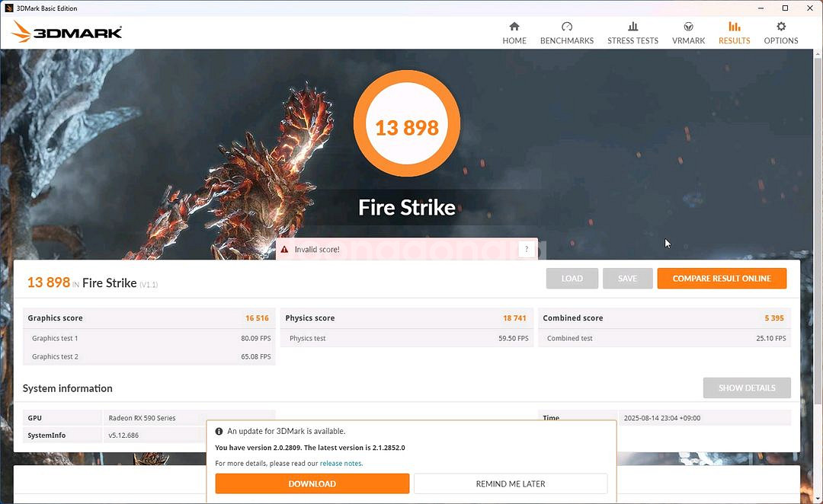823x504 pixels.
Task: Click the Graphics score value 16 516
Action: 258,317
